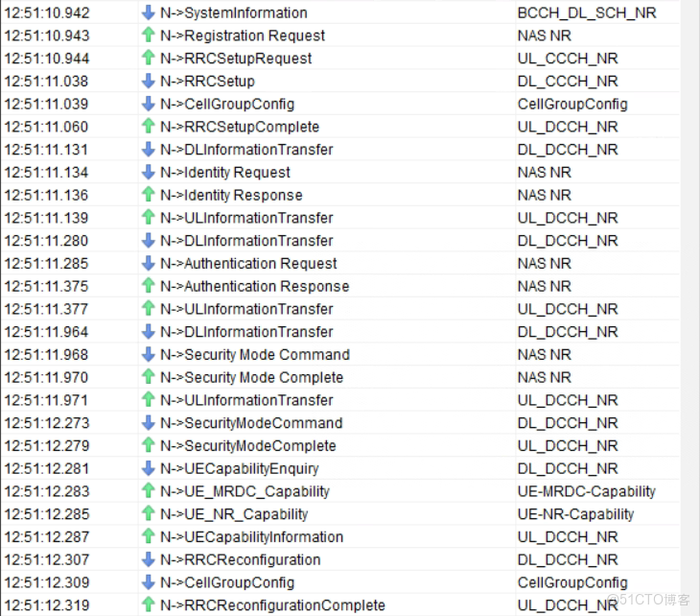
Task: Select the N->RRCSetup message text
Action: click(207, 82)
